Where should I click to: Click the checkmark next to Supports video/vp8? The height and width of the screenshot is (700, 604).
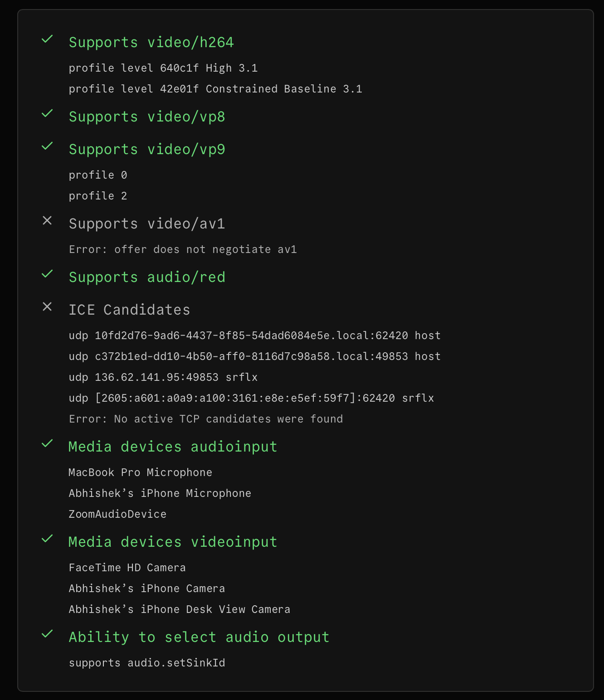47,114
